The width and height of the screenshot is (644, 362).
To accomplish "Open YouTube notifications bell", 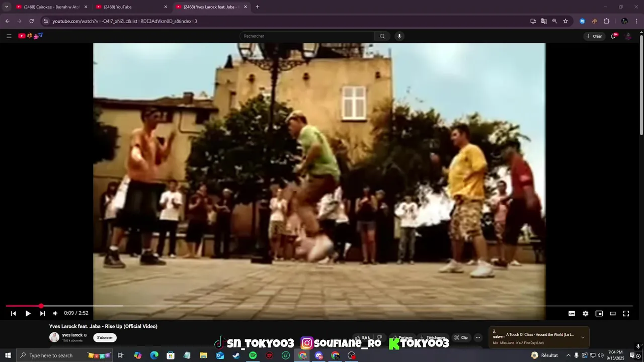I will [x=613, y=36].
